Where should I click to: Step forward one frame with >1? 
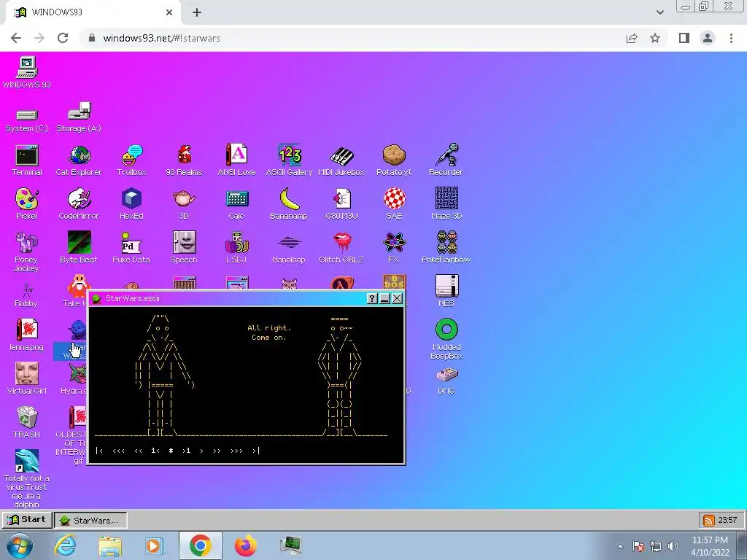(186, 451)
